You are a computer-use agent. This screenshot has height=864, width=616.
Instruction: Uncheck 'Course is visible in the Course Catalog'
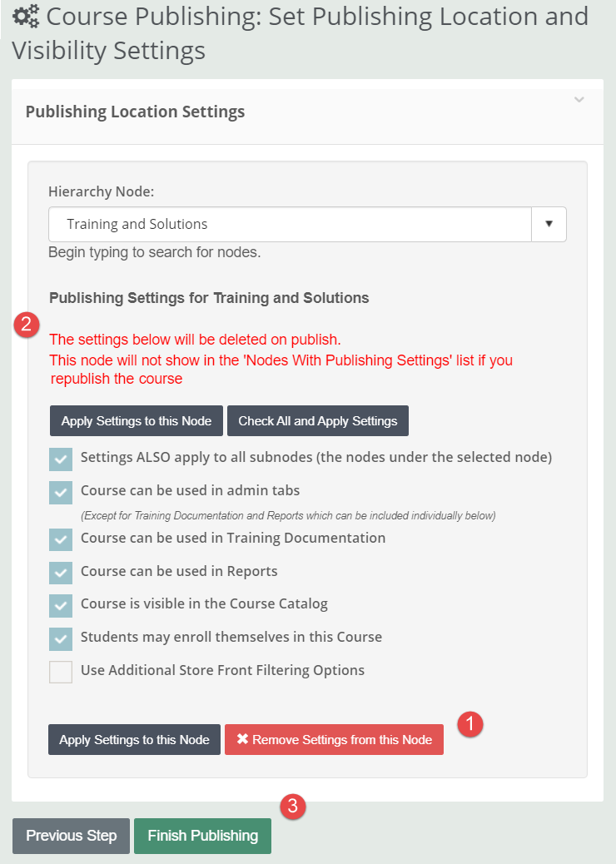(60, 606)
